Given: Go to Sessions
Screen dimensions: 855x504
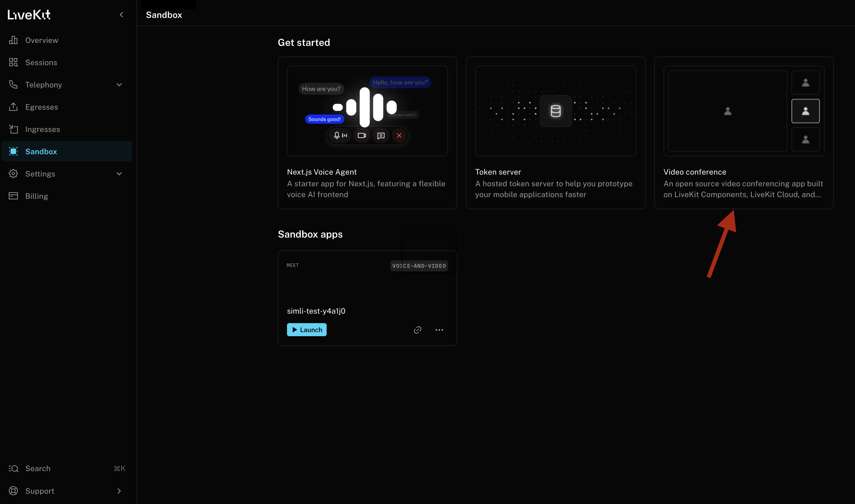Looking at the screenshot, I should pyautogui.click(x=67, y=62).
